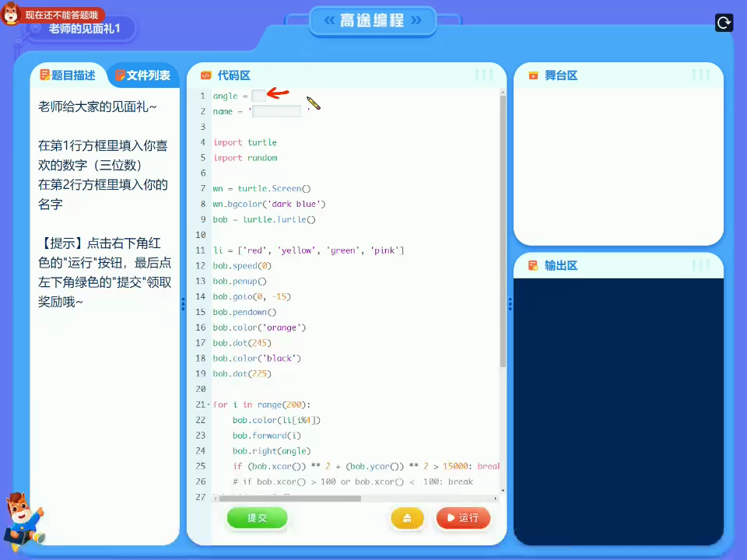Click the 题目描述 tab icon
The height and width of the screenshot is (560, 747).
coord(45,75)
